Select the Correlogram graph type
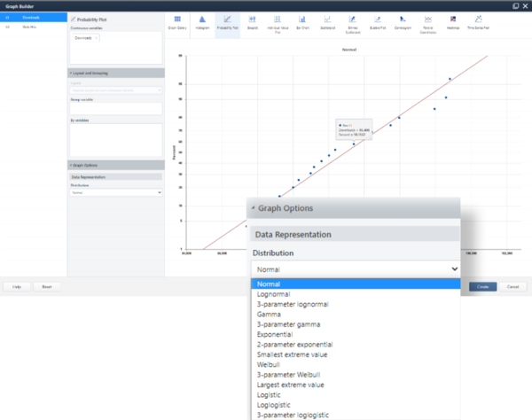The image size is (532, 420). [x=403, y=23]
